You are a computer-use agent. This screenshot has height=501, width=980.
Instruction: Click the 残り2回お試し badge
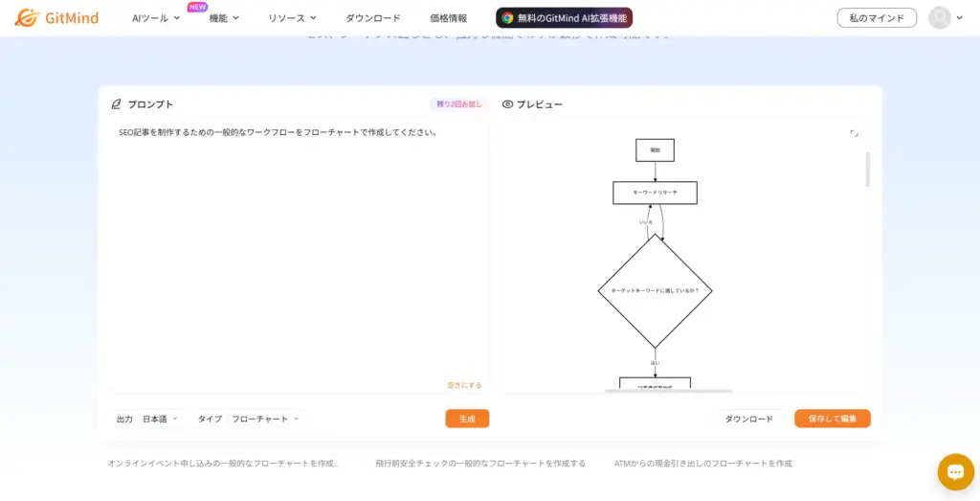point(459,104)
